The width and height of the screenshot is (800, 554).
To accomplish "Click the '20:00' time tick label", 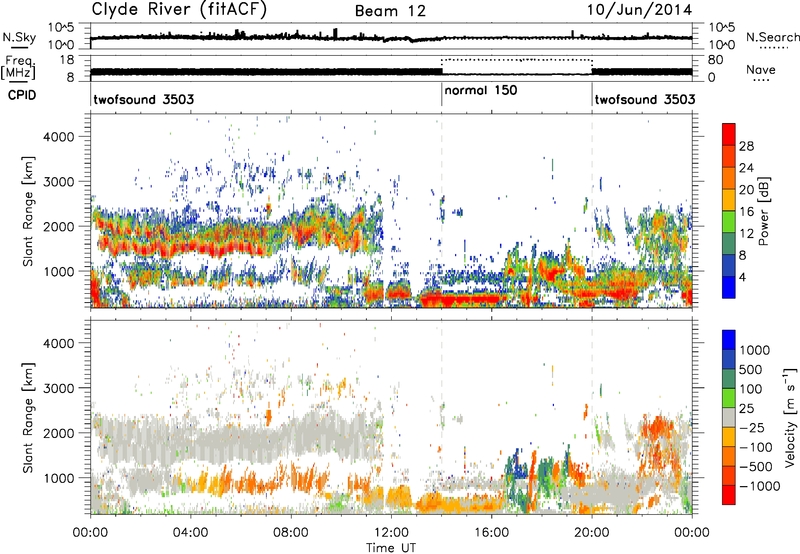I will pos(592,533).
